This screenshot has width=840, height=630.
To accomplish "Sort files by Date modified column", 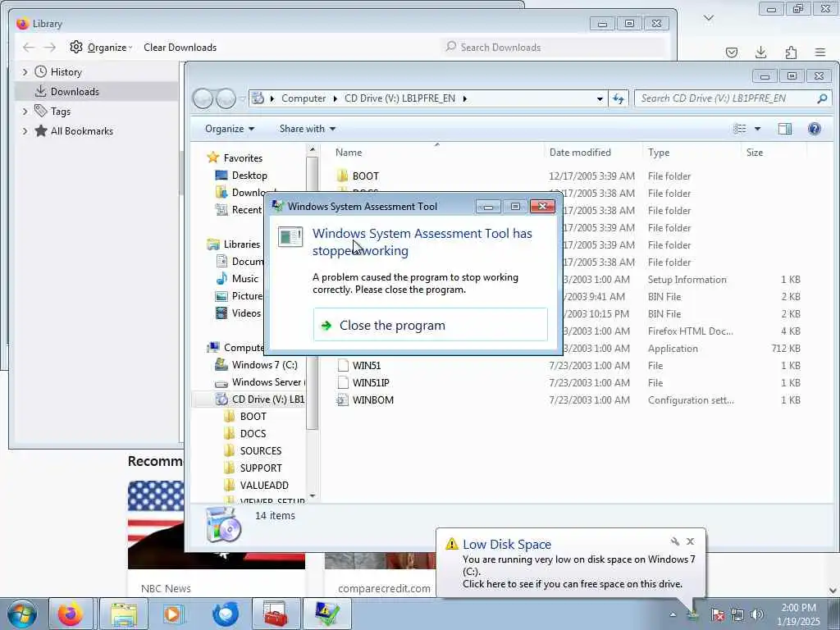I will (x=580, y=152).
